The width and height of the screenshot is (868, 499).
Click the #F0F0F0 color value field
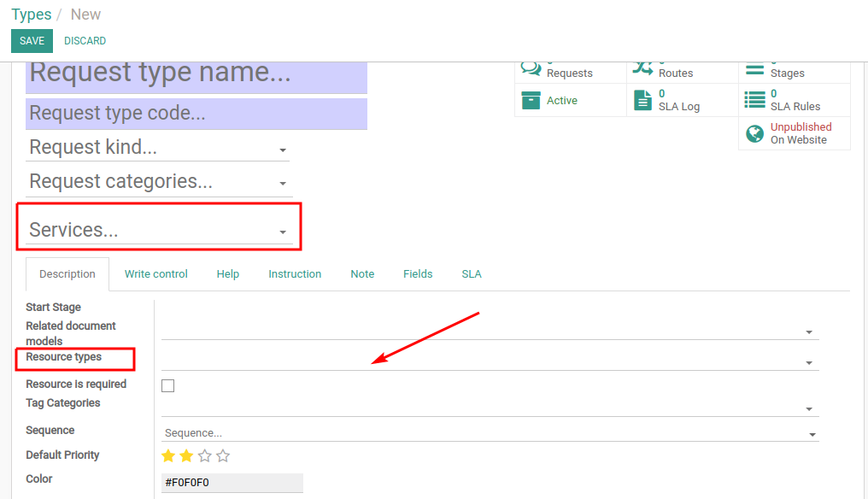232,483
